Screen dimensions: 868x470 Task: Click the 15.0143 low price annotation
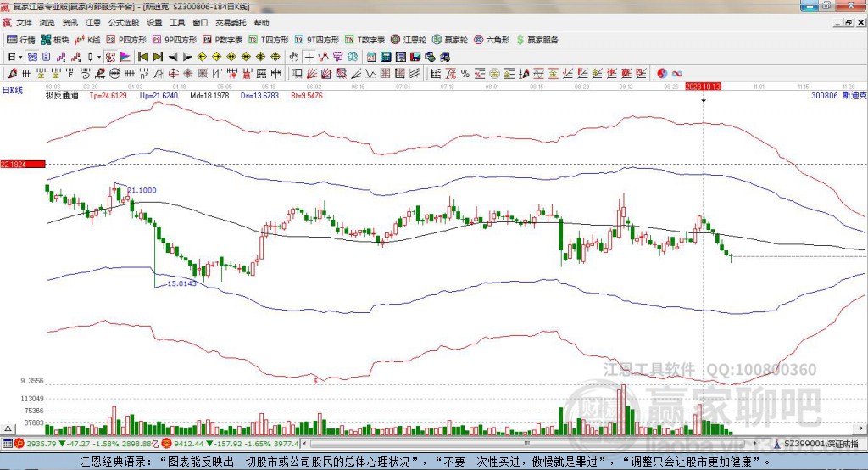pos(181,283)
